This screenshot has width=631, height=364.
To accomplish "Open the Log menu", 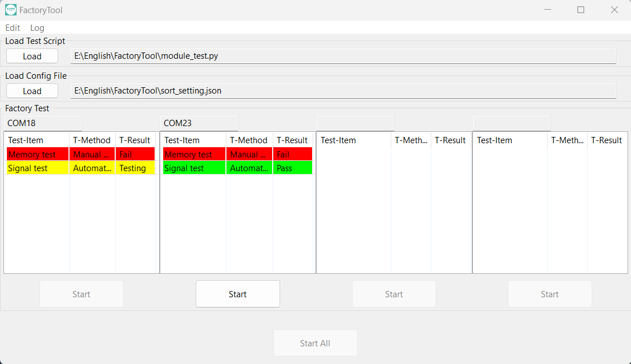I will (x=37, y=27).
